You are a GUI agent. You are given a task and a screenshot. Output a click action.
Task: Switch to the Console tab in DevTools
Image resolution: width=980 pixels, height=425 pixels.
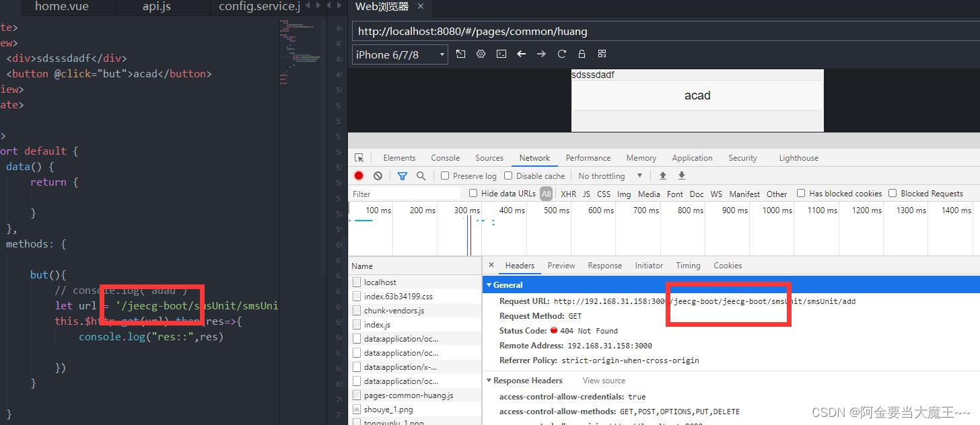pyautogui.click(x=445, y=158)
